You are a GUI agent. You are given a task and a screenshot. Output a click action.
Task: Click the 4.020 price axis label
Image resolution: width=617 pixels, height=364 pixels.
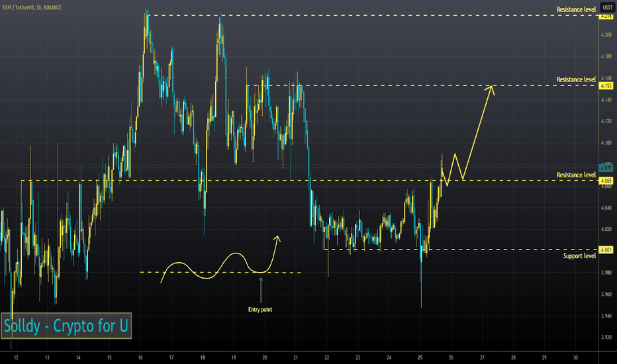[606, 229]
